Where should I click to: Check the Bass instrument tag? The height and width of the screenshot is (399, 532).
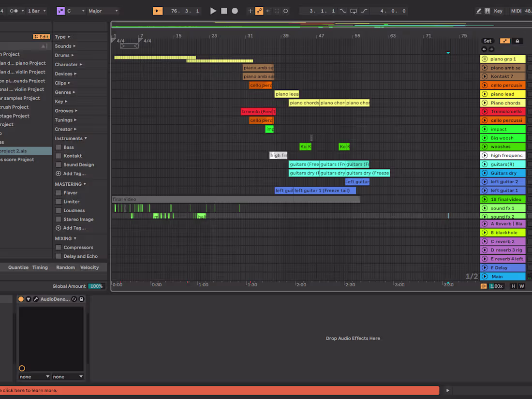coord(59,147)
